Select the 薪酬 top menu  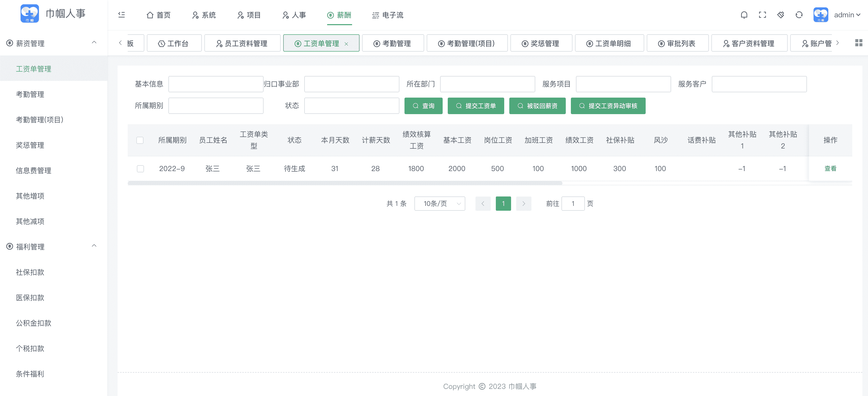[339, 15]
